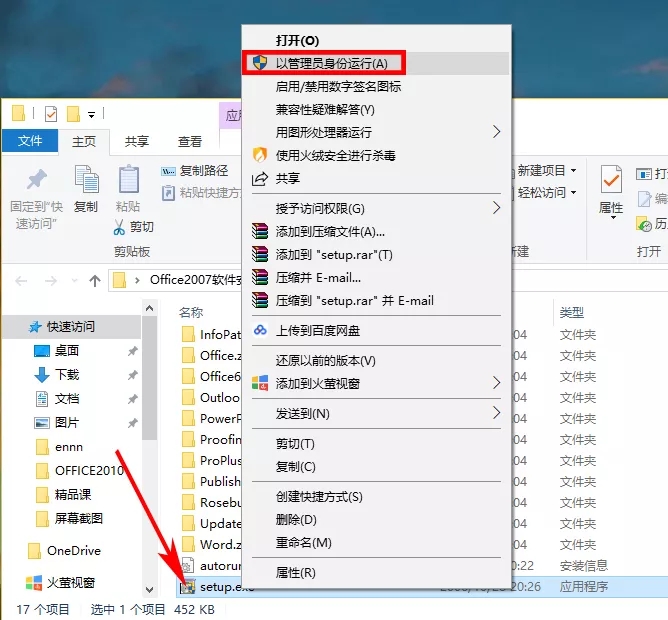
Task: Switch to the View (查看) ribbon tab
Action: coord(190,141)
